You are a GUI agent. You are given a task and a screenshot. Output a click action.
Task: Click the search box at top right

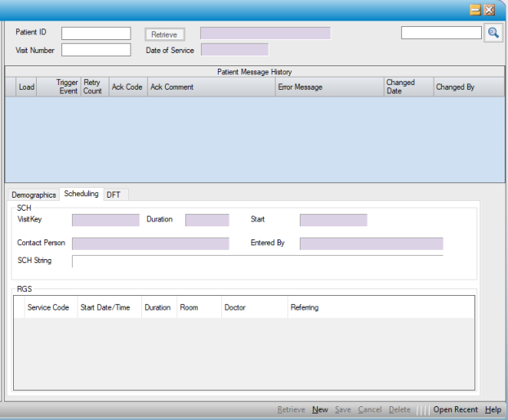point(441,33)
